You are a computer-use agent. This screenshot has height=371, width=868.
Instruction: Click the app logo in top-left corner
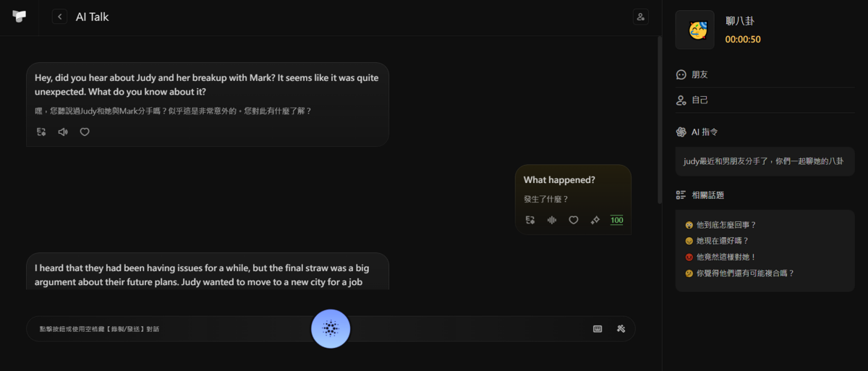click(x=20, y=17)
